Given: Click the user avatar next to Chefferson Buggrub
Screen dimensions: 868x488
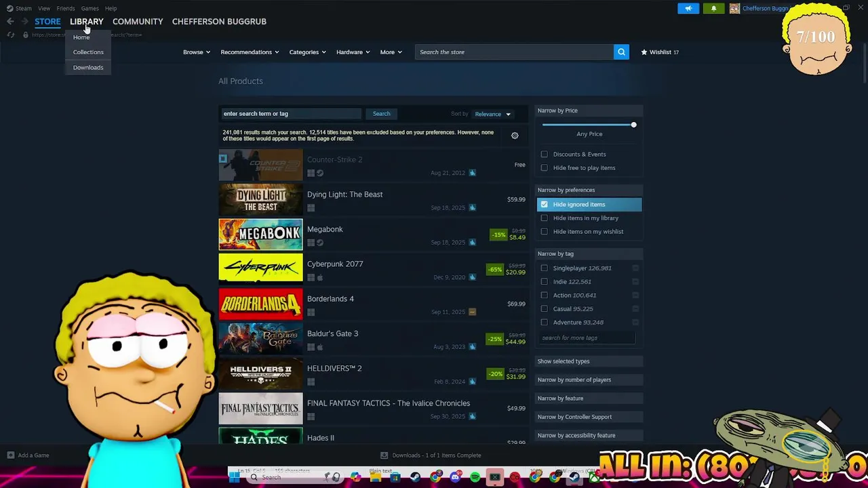Looking at the screenshot, I should pos(734,8).
